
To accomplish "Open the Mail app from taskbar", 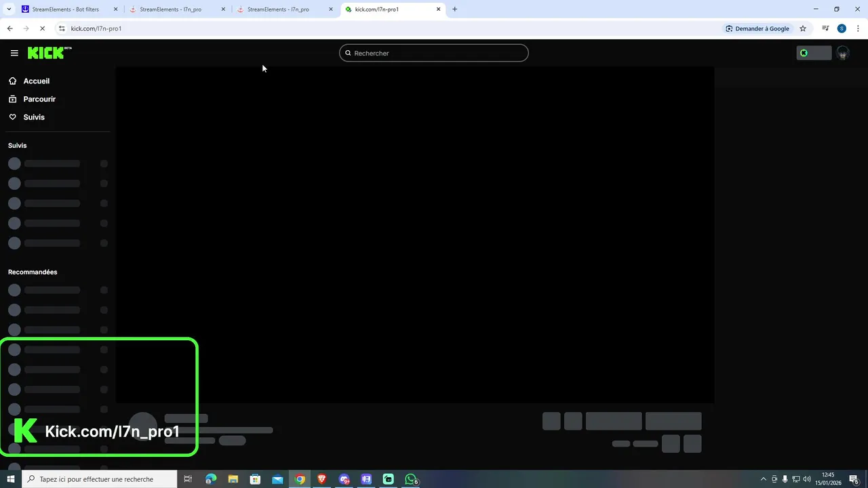I will point(277,479).
